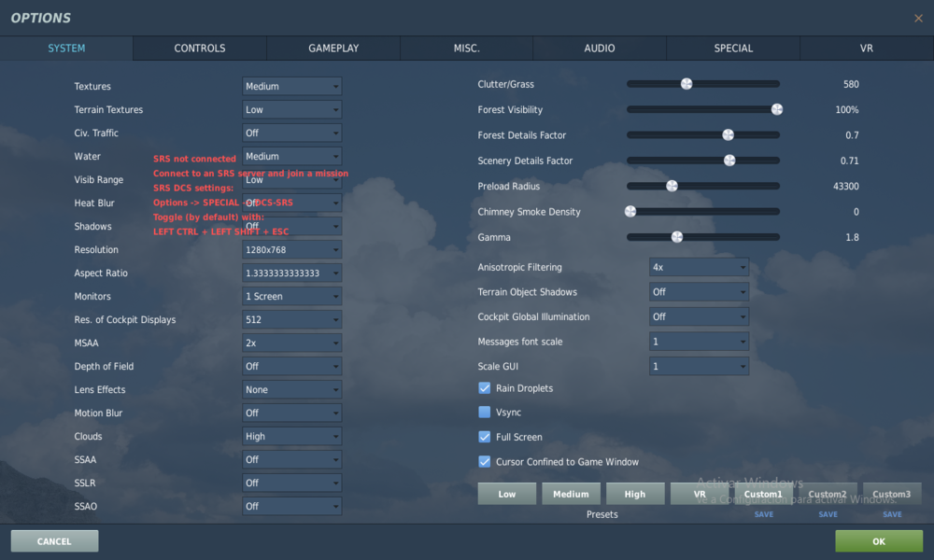Screen dimensions: 934x560
Task: Close the Options window with the X icon
Action: [918, 19]
